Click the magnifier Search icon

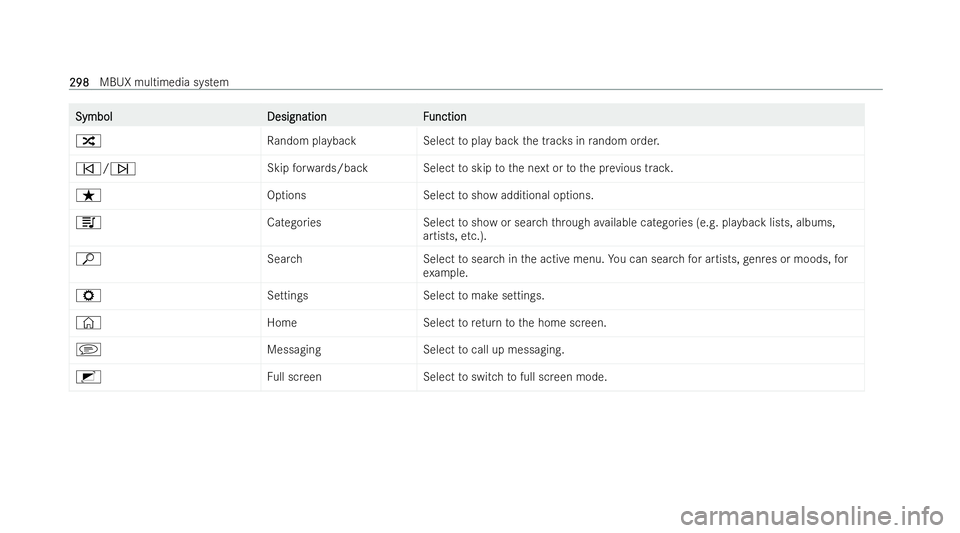(x=88, y=259)
